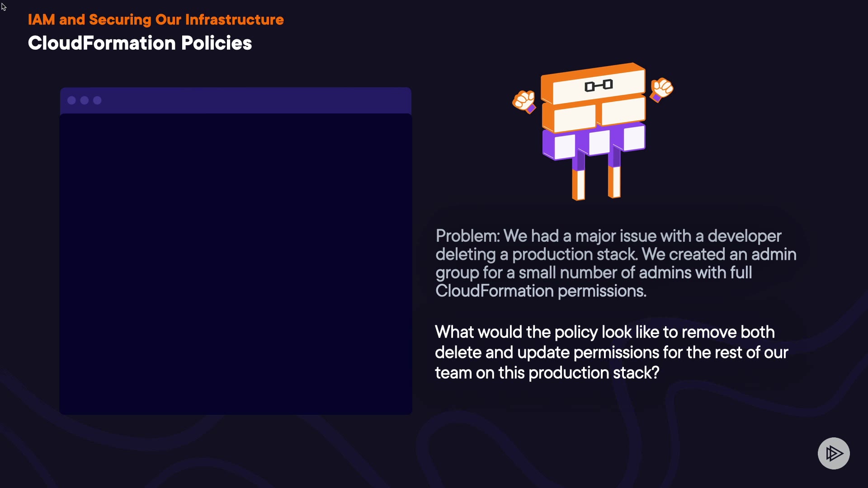Click the word "Problem:" in the paragraph
The width and height of the screenshot is (868, 488).
pyautogui.click(x=467, y=236)
